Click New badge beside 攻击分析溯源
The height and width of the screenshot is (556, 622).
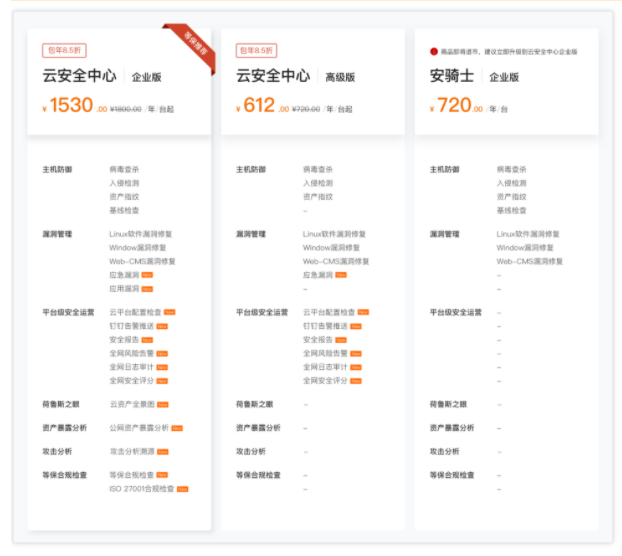163,451
